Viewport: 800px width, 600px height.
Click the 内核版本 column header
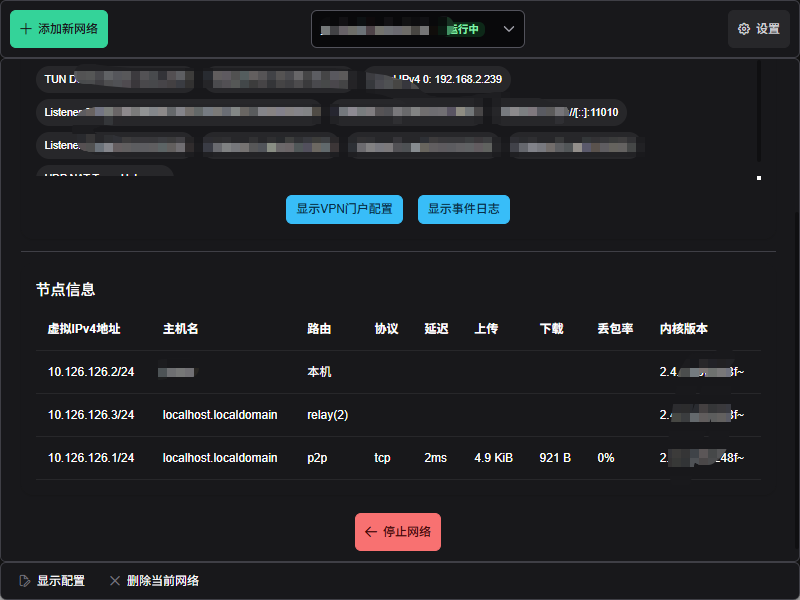coord(684,329)
